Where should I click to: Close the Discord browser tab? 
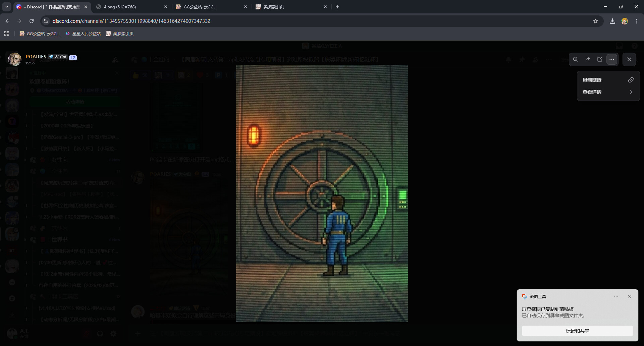86,7
